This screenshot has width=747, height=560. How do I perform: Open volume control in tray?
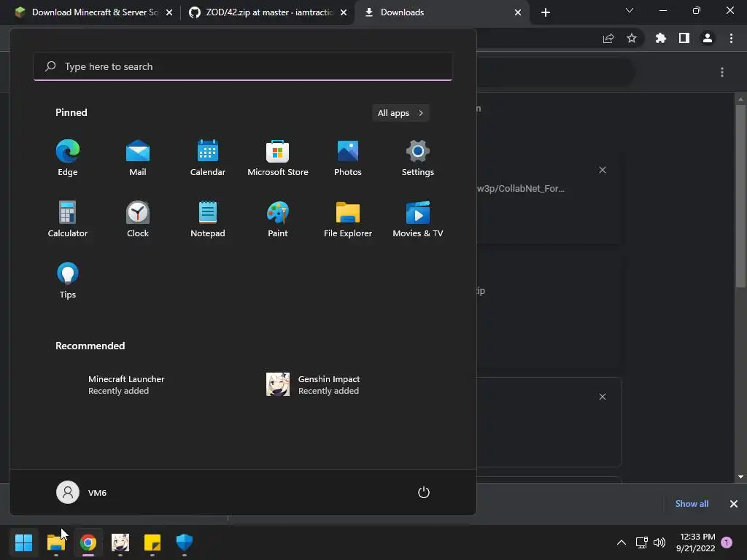[x=659, y=542]
